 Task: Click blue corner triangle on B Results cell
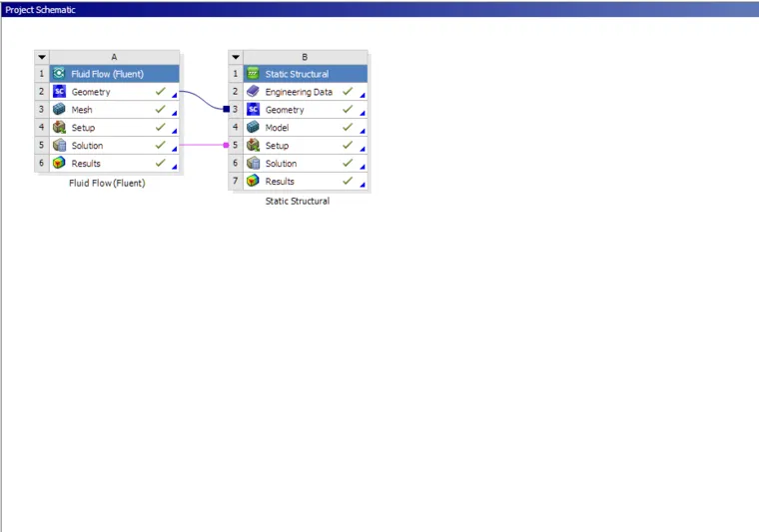coord(363,185)
